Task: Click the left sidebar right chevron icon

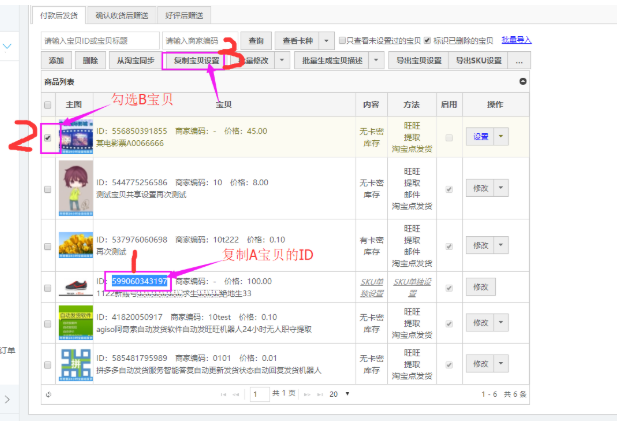Action: (8, 400)
